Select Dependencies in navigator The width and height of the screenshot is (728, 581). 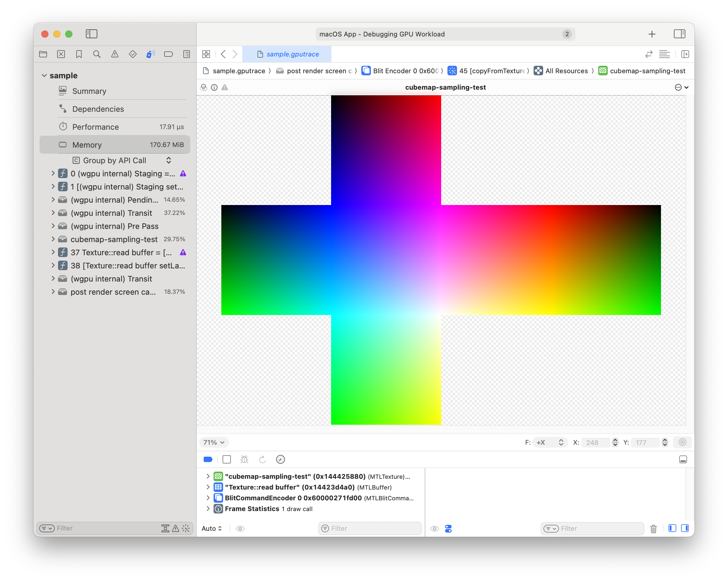click(x=115, y=109)
